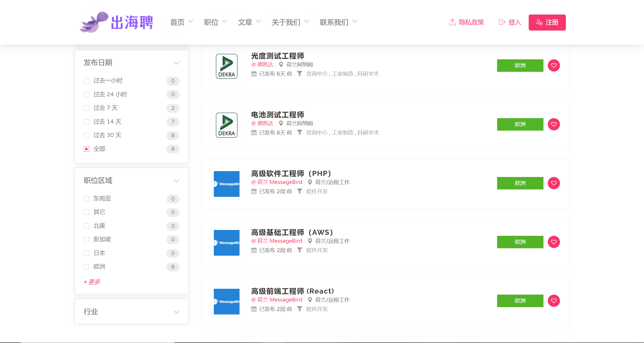Click MessageBird logo of PHP engineer job

pyautogui.click(x=227, y=184)
